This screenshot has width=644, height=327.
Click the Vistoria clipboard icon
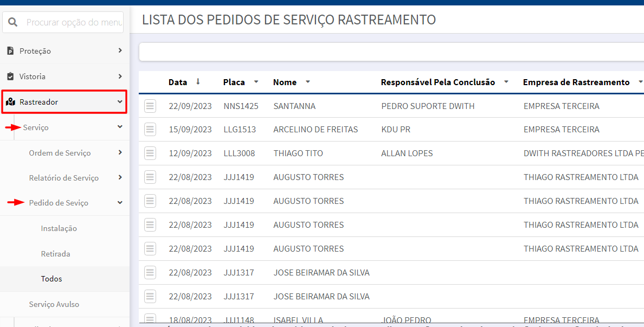(x=11, y=76)
